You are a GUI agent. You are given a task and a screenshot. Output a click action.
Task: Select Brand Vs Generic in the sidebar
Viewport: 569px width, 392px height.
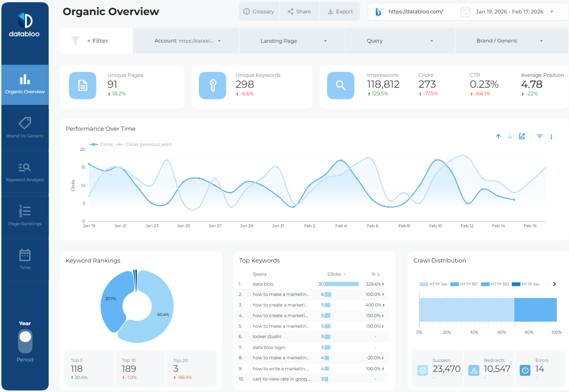coord(25,128)
